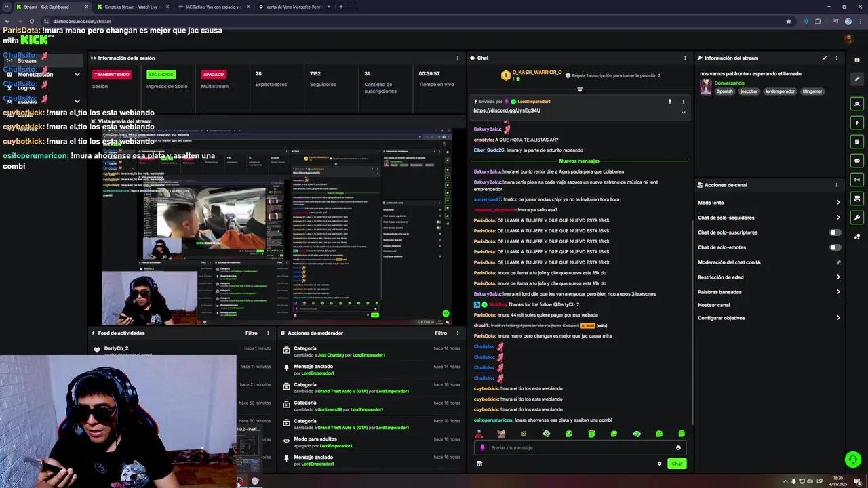The width and height of the screenshot is (868, 488).
Task: Open chat settings gear icon
Action: click(x=659, y=464)
